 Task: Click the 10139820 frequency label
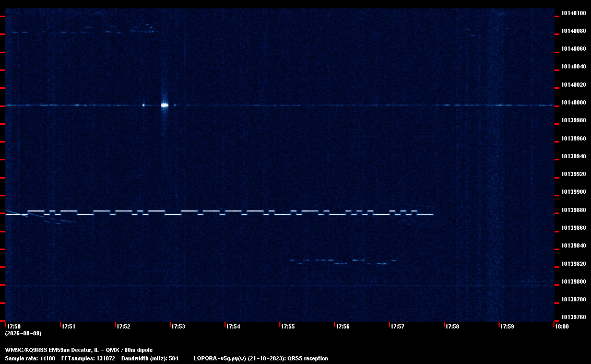click(x=573, y=264)
